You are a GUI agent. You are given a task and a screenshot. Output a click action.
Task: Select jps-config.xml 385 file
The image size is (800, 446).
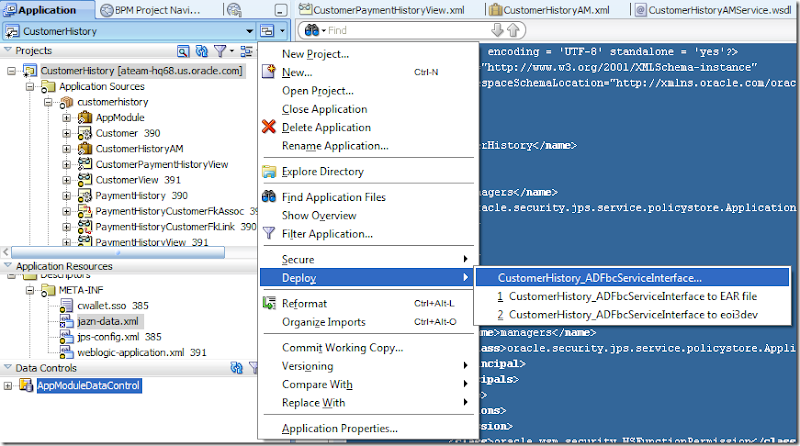[x=119, y=337]
